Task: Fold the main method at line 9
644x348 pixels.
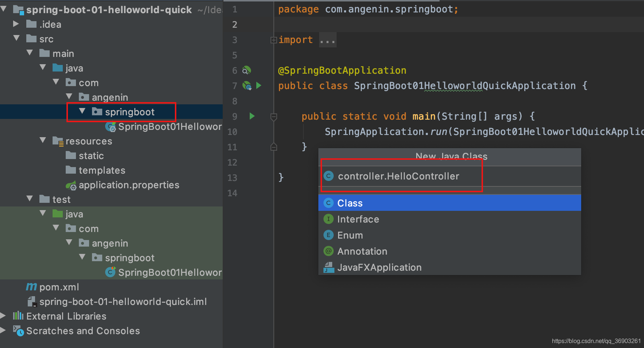Action: point(274,117)
